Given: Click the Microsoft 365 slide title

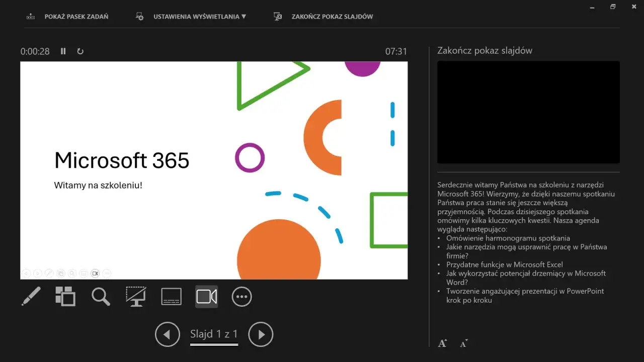Looking at the screenshot, I should point(122,160).
